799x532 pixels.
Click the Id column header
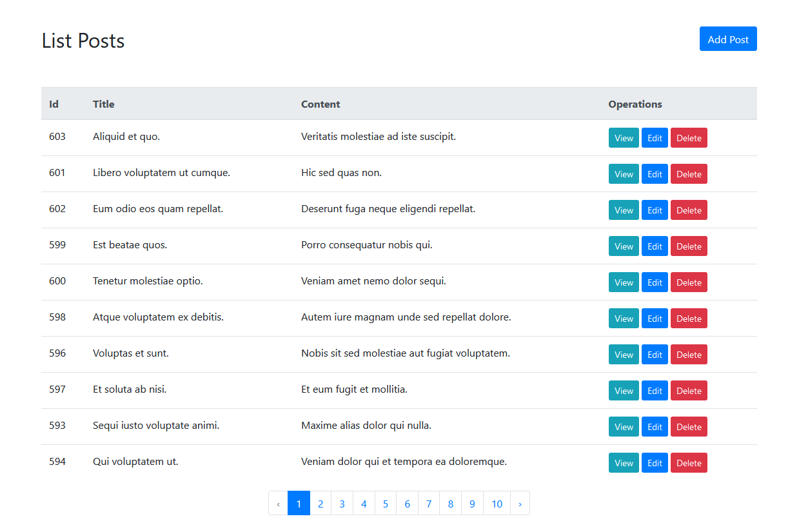pyautogui.click(x=54, y=104)
